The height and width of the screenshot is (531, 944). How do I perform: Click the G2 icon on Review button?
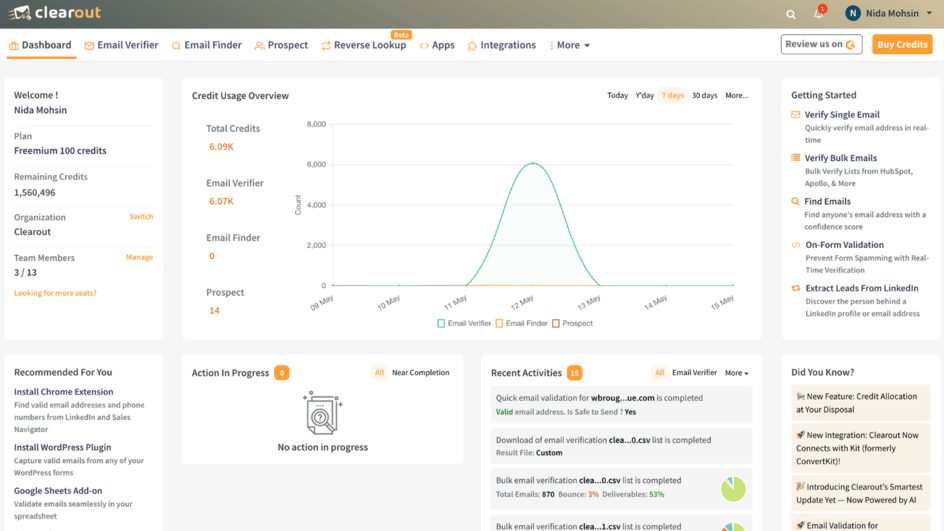tap(850, 45)
